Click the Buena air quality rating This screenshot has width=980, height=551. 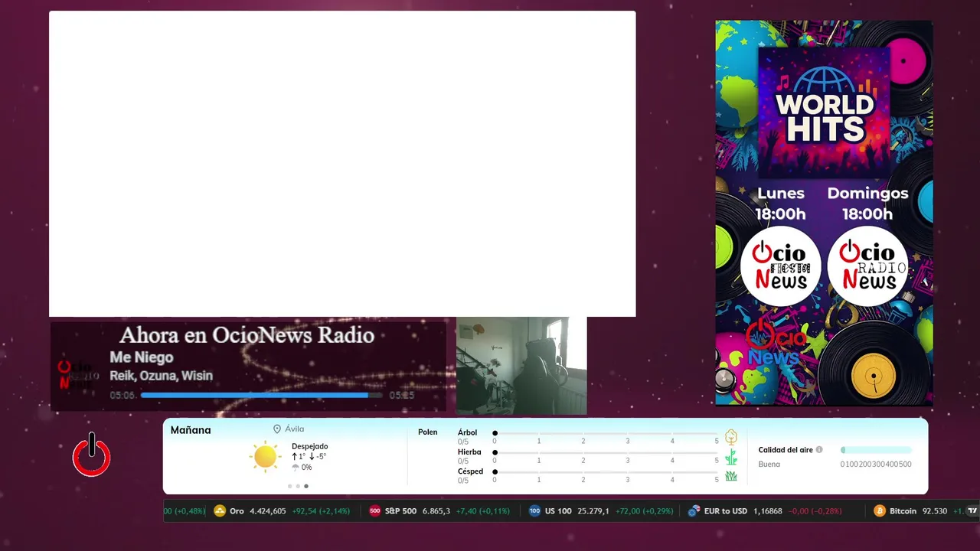click(x=769, y=464)
